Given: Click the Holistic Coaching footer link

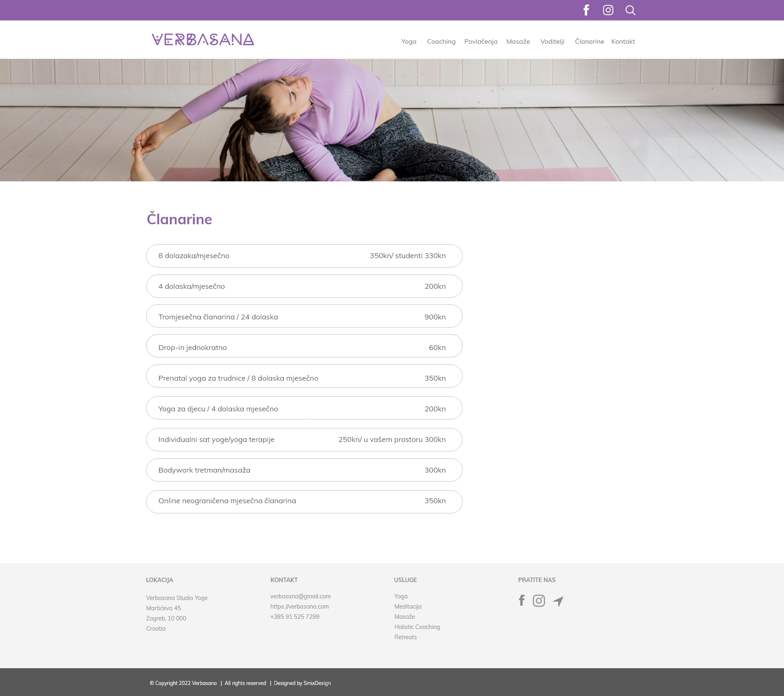Looking at the screenshot, I should click(x=417, y=627).
